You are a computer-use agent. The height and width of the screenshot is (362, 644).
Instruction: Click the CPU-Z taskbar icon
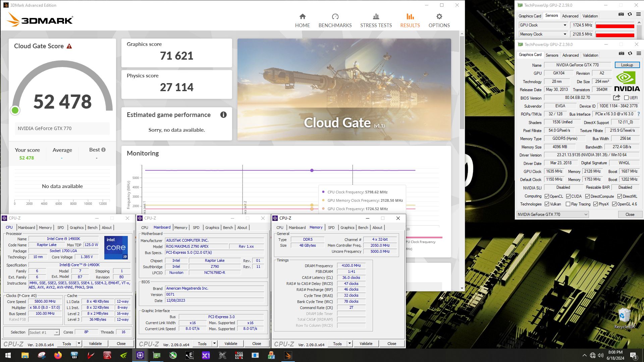pos(140,355)
